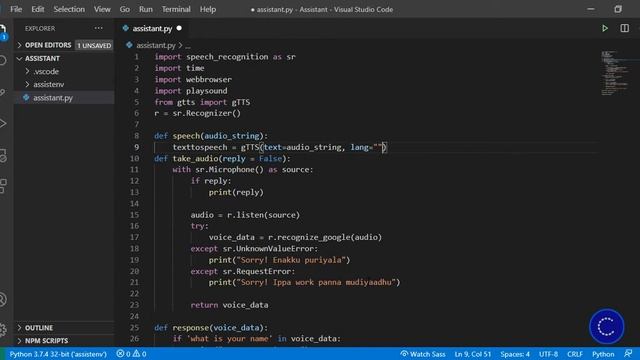Run the Python file with play button
Screen dimensions: 640x360
605,28
